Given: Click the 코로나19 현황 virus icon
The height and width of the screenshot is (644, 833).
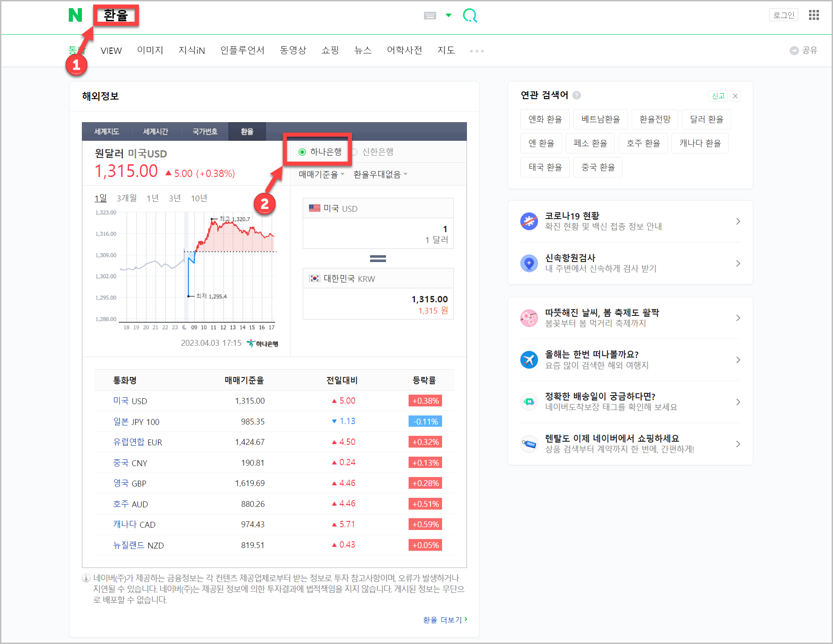Looking at the screenshot, I should pos(529,221).
